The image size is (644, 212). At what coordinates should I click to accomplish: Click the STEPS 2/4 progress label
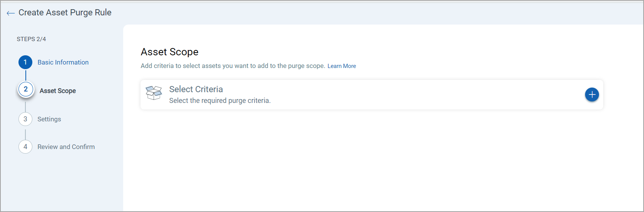(31, 39)
